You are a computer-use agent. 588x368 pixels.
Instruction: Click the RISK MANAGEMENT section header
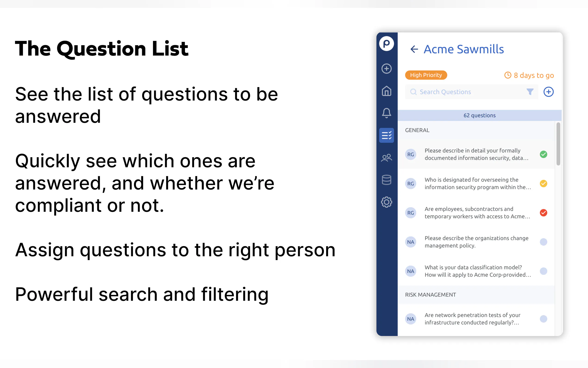pyautogui.click(x=430, y=295)
